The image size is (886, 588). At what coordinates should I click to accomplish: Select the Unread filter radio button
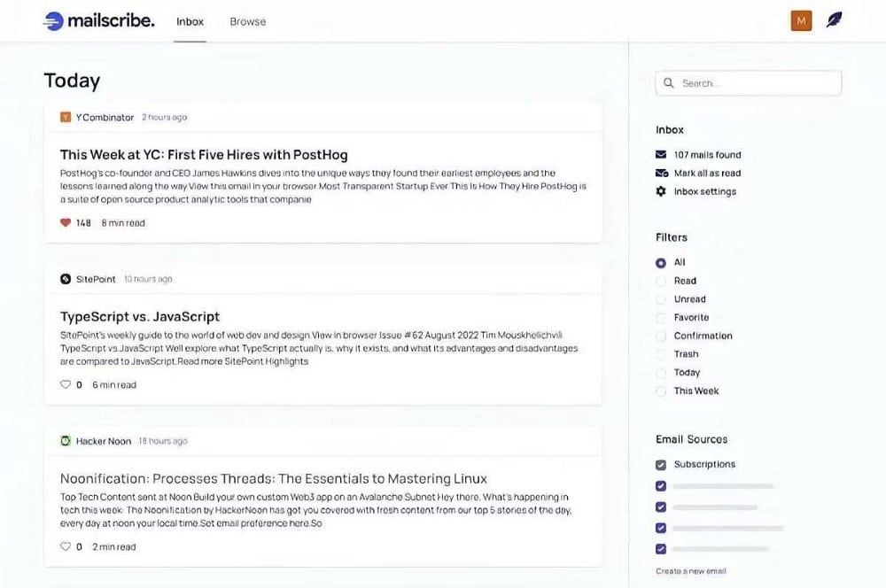coord(661,299)
